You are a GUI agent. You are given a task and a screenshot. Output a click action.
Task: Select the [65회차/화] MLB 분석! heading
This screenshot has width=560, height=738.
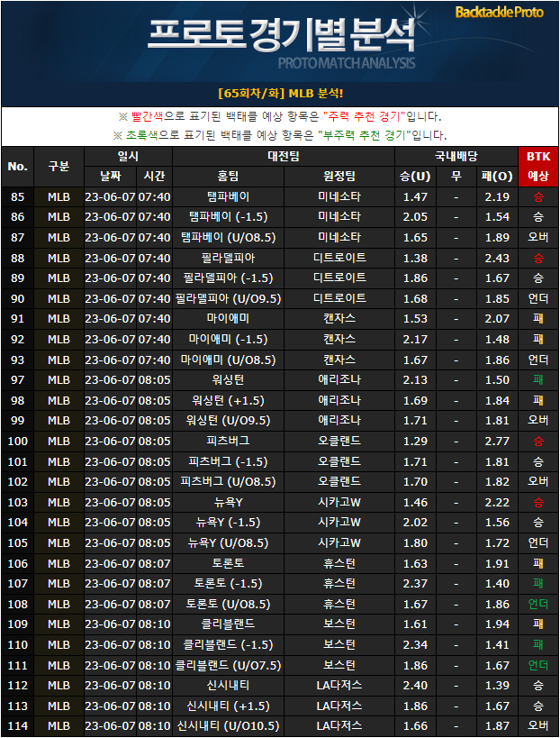[280, 94]
